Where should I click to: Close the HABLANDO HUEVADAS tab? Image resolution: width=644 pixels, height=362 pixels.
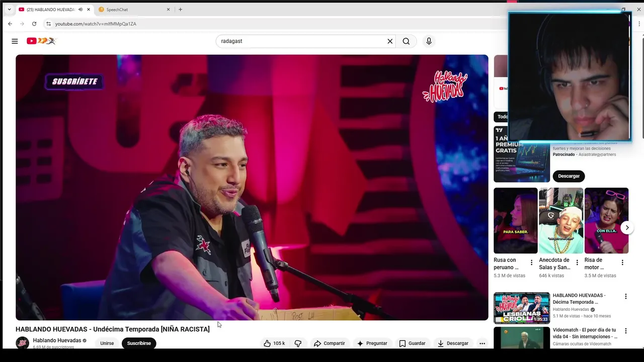pos(89,10)
